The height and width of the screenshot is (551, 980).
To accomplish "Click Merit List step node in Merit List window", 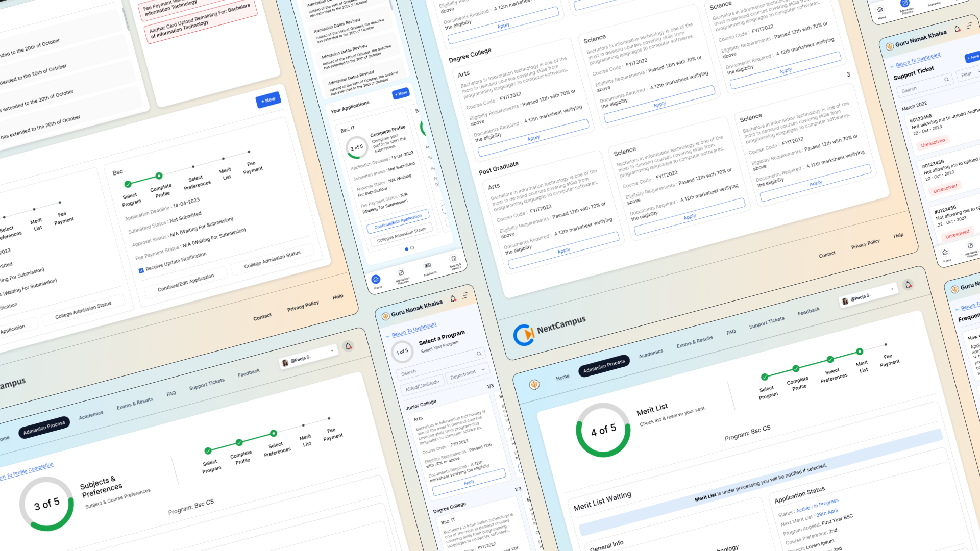I will (860, 352).
